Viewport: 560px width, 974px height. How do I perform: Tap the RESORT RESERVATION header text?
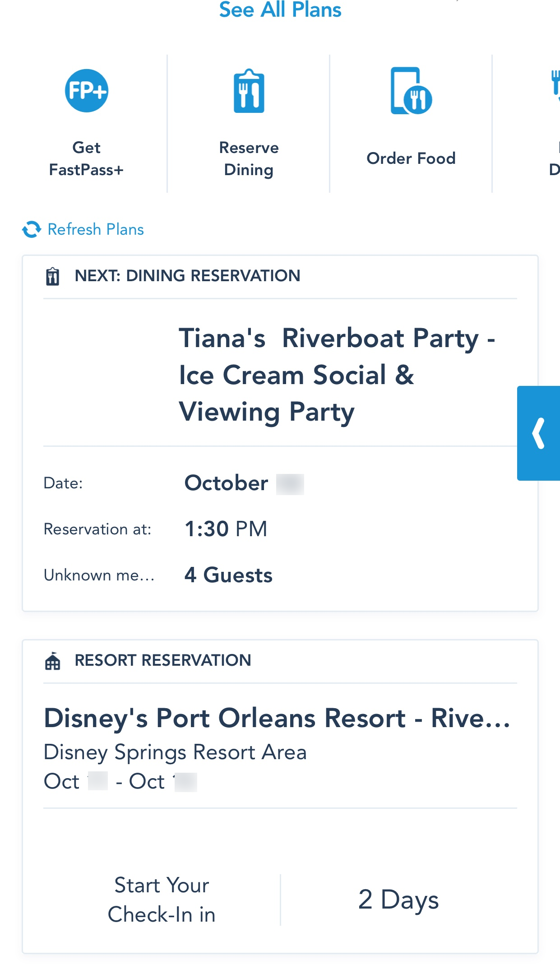162,660
